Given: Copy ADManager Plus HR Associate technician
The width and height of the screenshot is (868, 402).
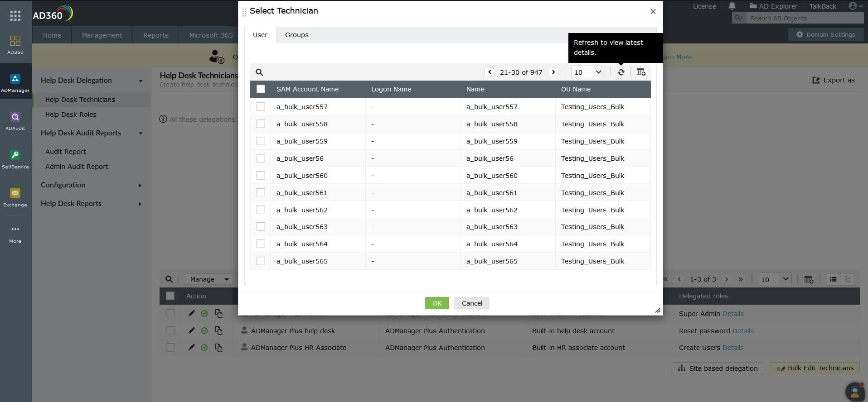Looking at the screenshot, I should coord(218,348).
